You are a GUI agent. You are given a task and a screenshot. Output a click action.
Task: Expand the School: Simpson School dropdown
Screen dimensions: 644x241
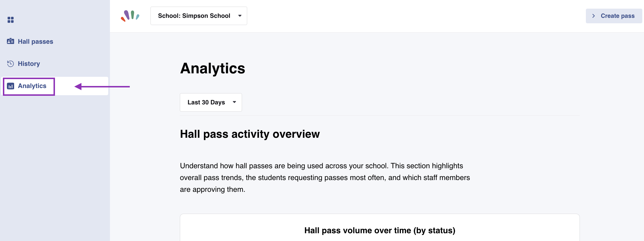(199, 16)
